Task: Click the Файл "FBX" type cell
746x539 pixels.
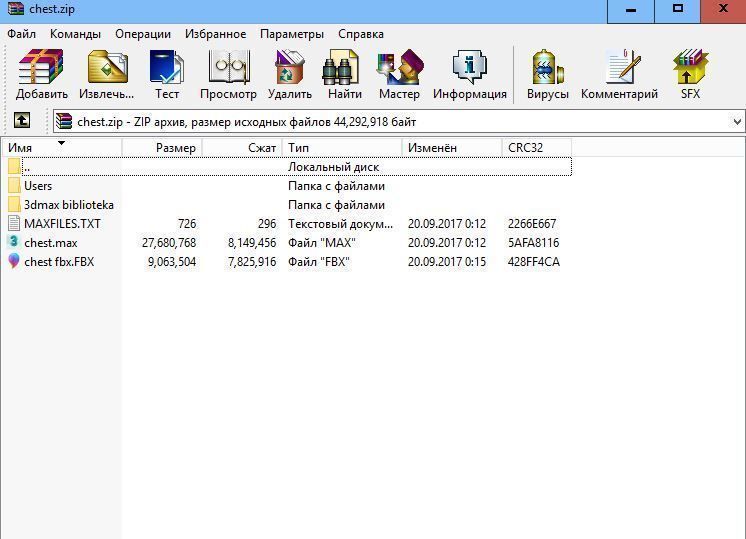Action: pos(319,262)
